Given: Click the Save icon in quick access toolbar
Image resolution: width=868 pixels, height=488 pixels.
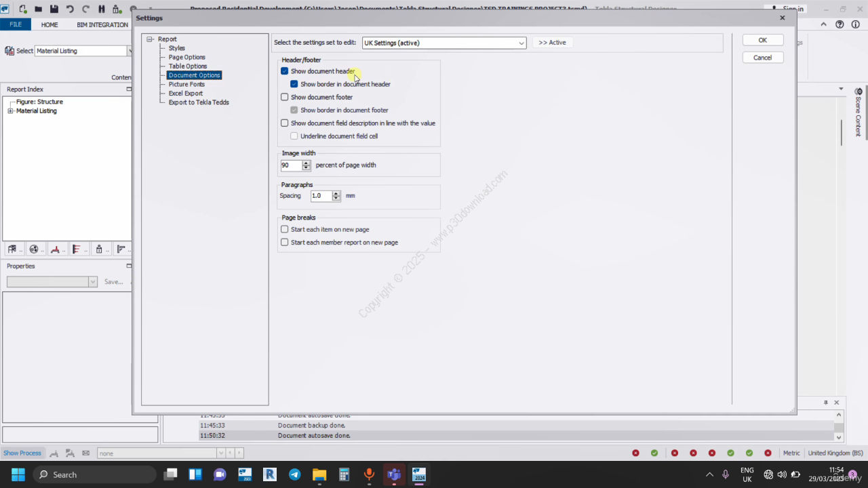Looking at the screenshot, I should (x=54, y=9).
